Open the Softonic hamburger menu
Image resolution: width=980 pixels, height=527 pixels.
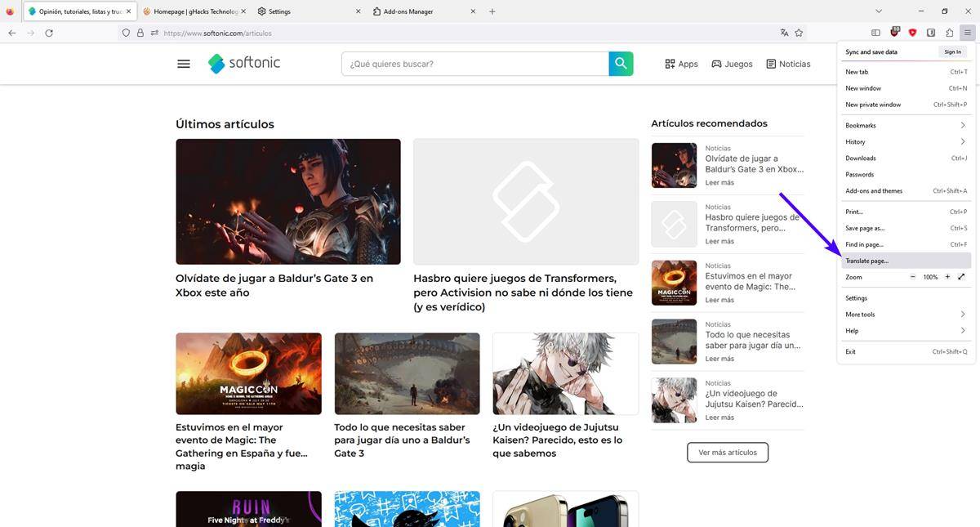point(184,64)
